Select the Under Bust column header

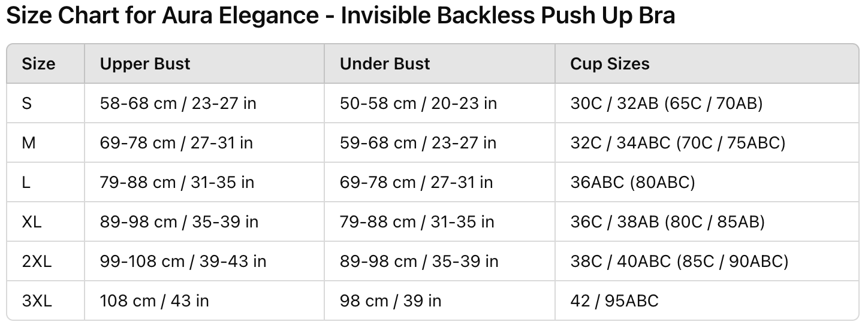[x=385, y=64]
